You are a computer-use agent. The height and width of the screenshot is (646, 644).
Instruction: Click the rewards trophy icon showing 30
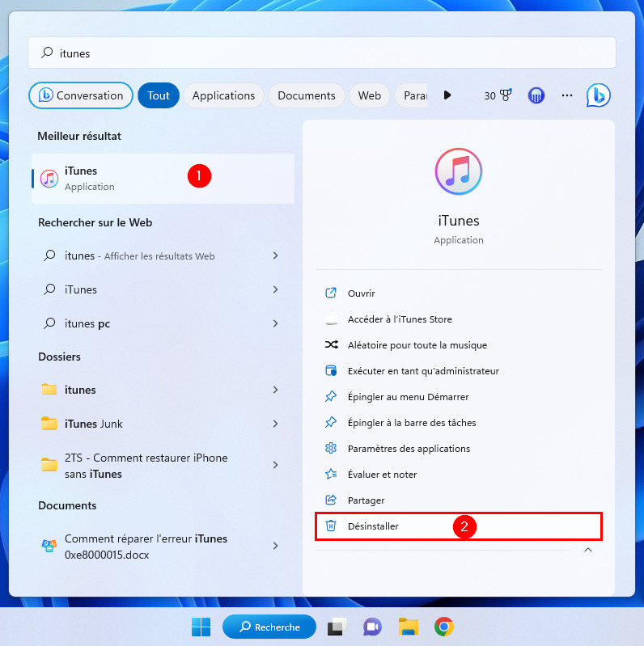506,95
